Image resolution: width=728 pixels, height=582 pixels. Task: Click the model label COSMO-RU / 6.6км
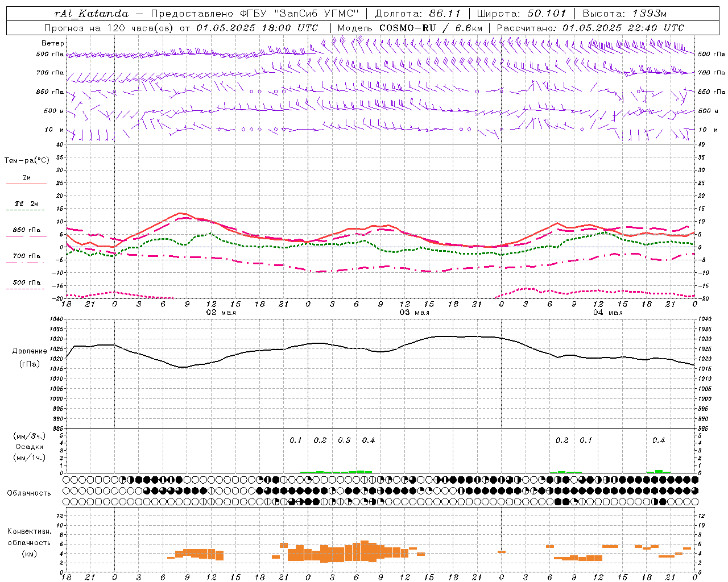click(x=431, y=28)
